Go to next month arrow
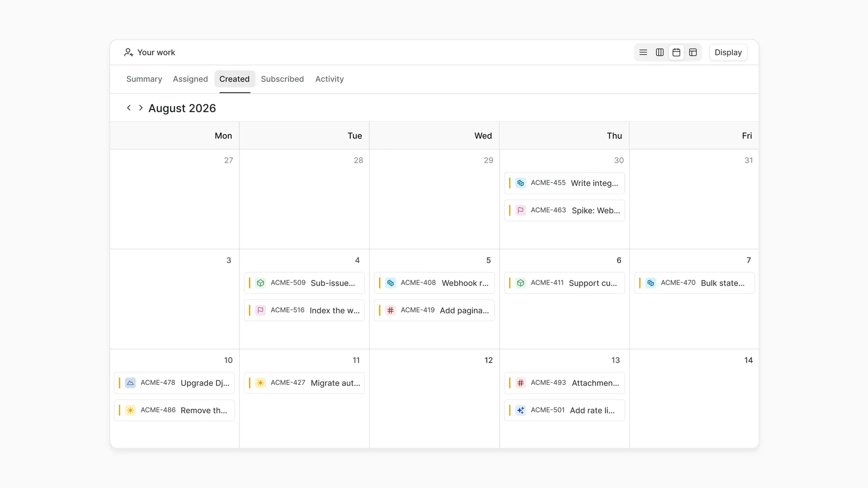Viewport: 868px width, 488px height. point(141,108)
